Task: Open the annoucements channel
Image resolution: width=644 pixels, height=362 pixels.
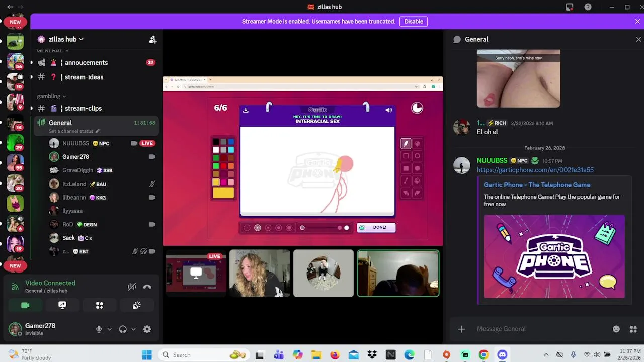Action: click(x=97, y=63)
